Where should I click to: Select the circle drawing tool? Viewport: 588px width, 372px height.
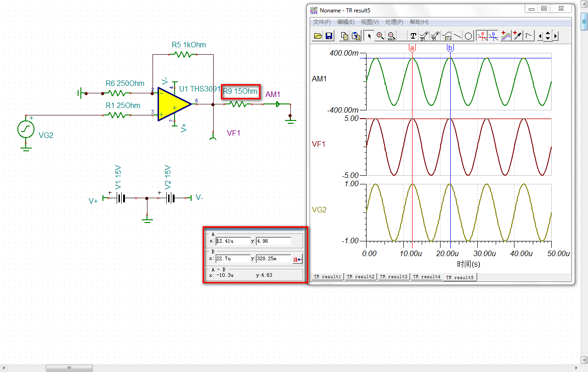tap(469, 36)
